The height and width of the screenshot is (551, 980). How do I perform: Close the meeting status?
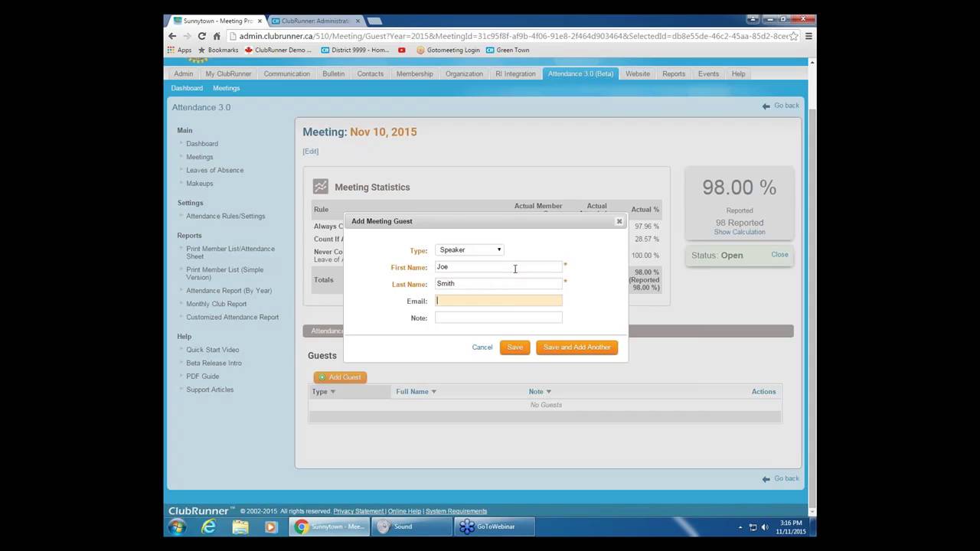(x=779, y=255)
